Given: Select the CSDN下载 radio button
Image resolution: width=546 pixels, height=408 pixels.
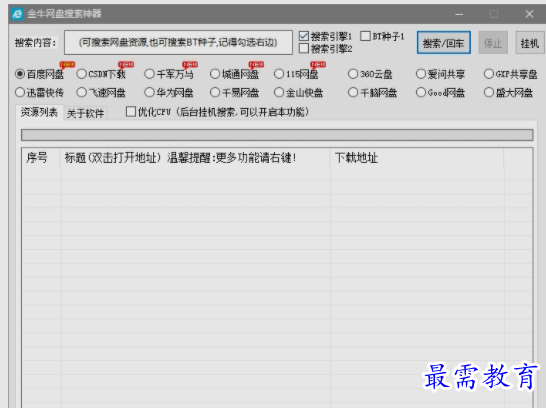Looking at the screenshot, I should click(x=81, y=74).
